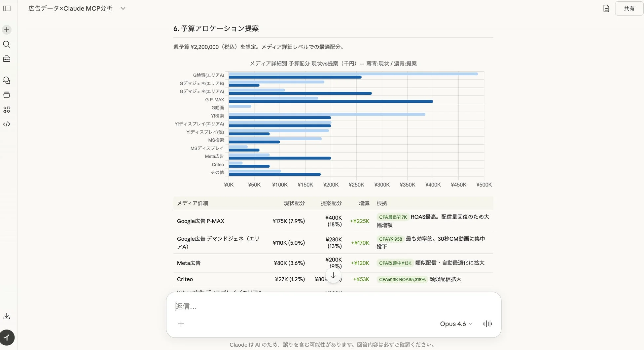Select the 広告データ×Claude MCP分析 title
Viewport: 644px width, 350px height.
click(70, 8)
